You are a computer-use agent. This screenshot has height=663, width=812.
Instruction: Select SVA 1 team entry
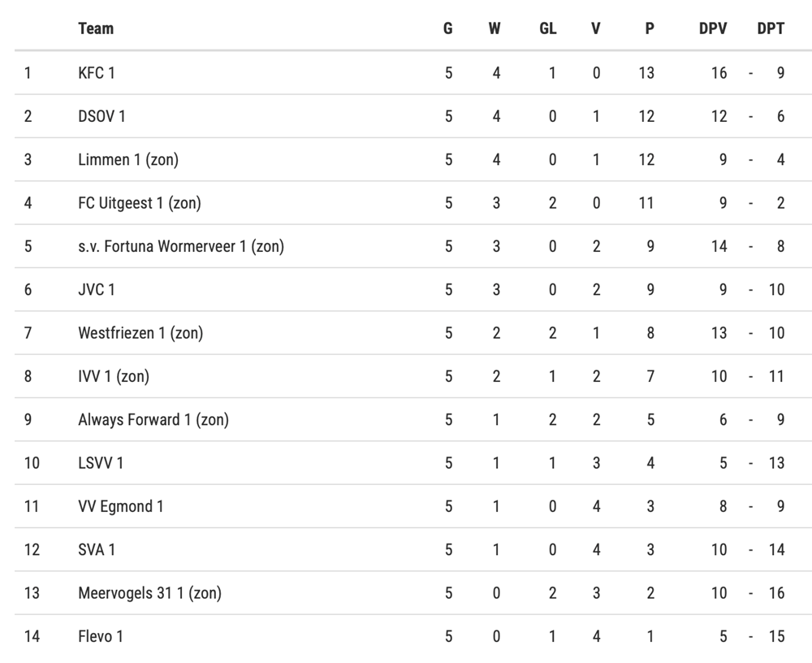[x=413, y=549]
